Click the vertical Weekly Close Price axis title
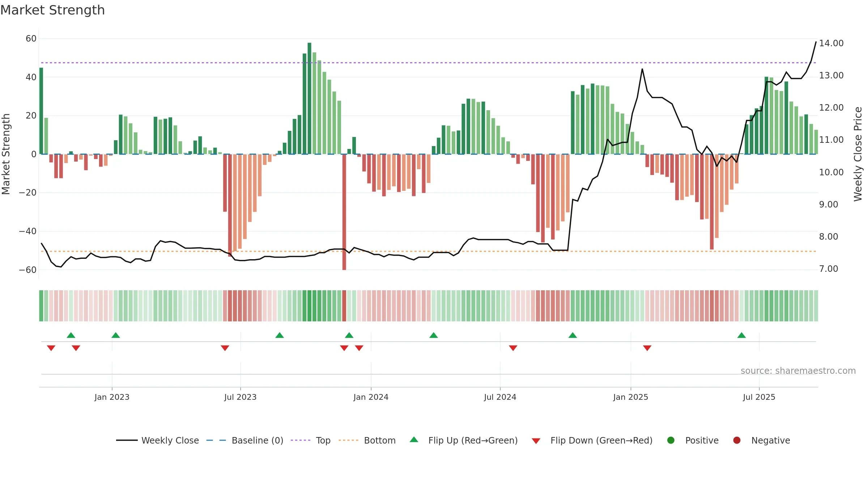The image size is (868, 488). tap(858, 154)
